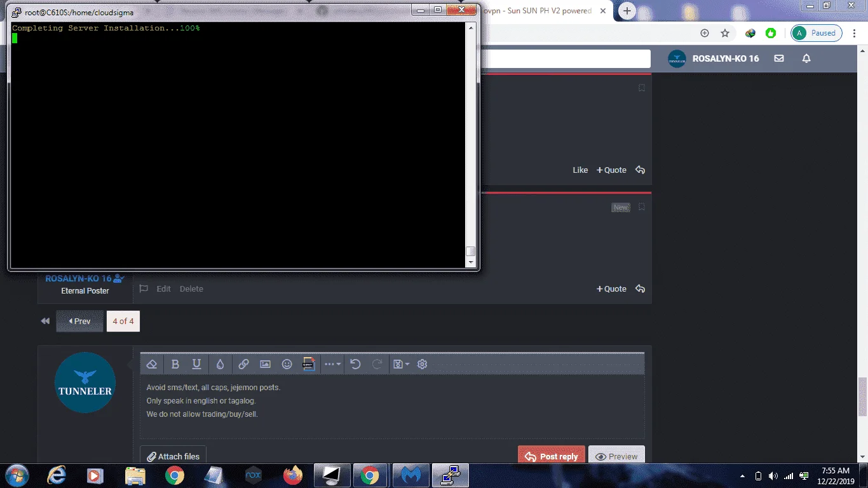868x488 pixels.
Task: Click the reply arrow next to the Like link
Action: tap(640, 170)
